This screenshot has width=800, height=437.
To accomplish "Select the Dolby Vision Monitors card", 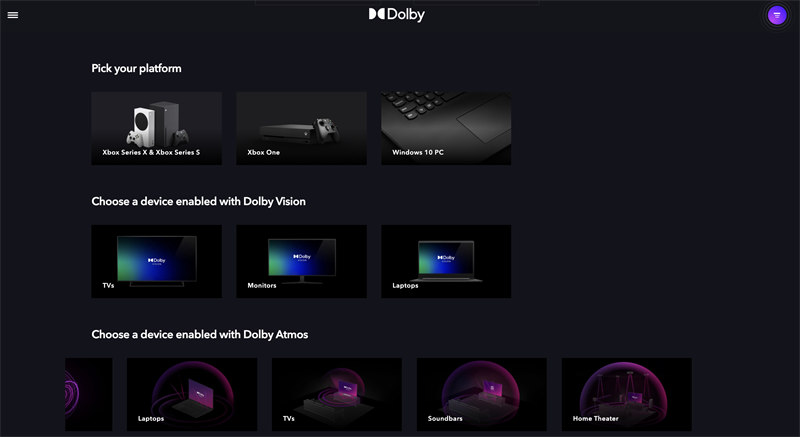I will click(x=301, y=261).
